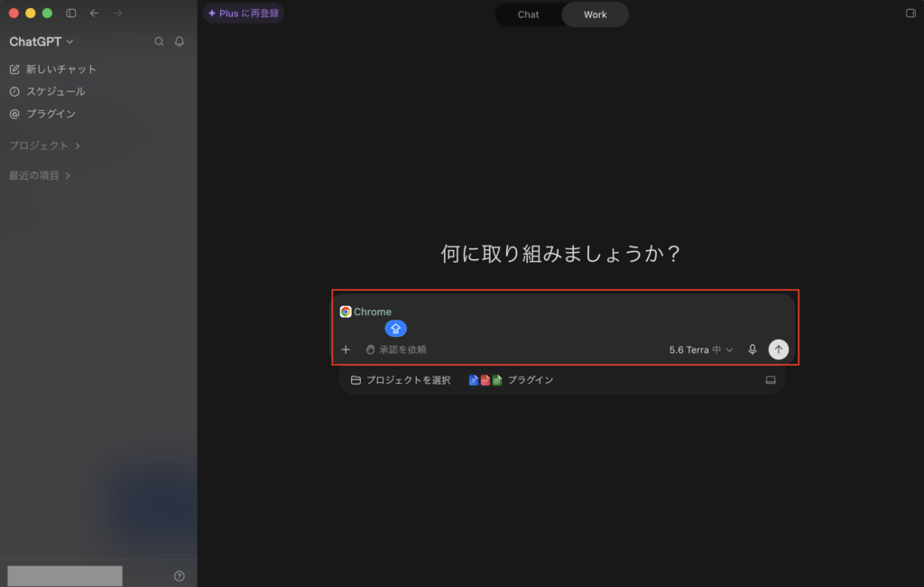Click the top-right window panel icon
Viewport: 924px width, 587px height.
(x=910, y=13)
